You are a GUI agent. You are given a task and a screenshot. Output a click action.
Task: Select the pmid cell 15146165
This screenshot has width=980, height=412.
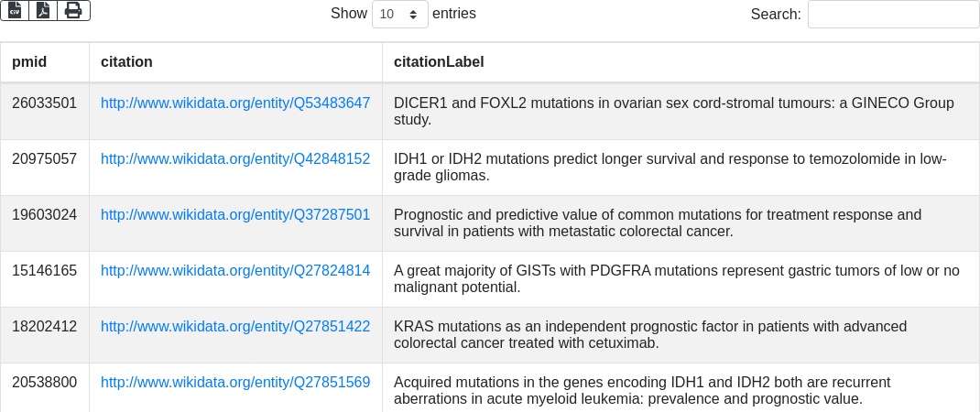pyautogui.click(x=44, y=271)
